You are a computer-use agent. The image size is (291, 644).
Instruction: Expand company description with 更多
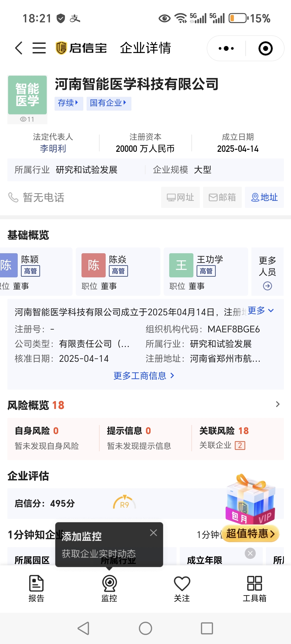point(261,310)
